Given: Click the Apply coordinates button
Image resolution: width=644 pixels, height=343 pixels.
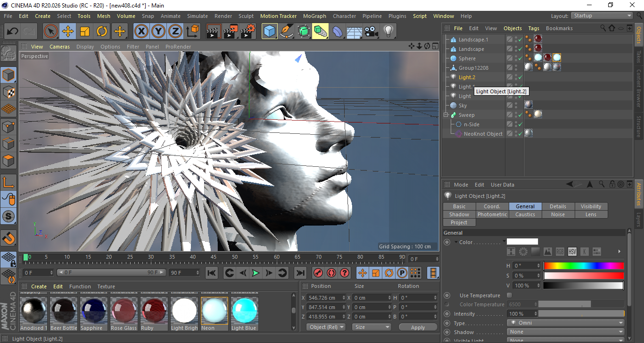Looking at the screenshot, I should (x=418, y=327).
